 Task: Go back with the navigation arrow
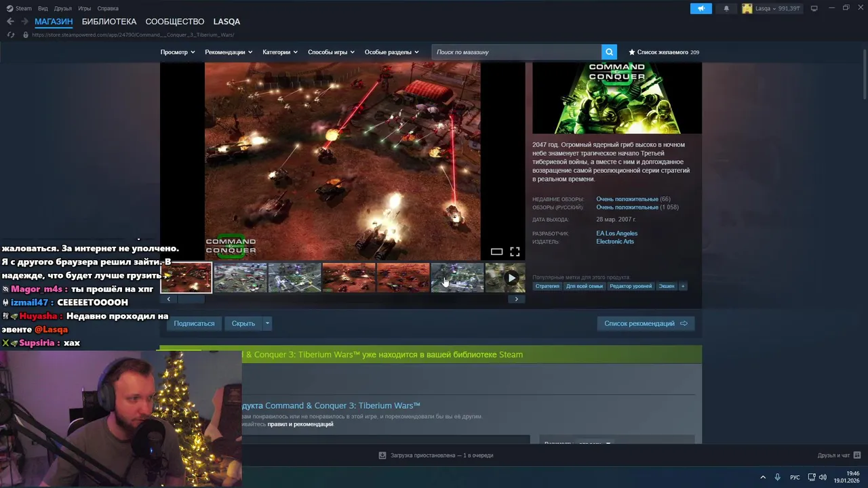(x=10, y=22)
